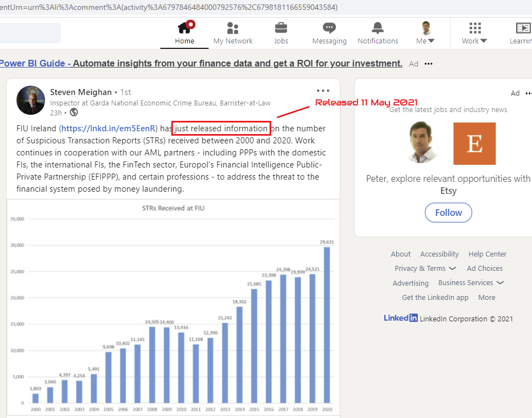Open Messaging speech bubble icon
The width and height of the screenshot is (532, 418).
pos(329,28)
